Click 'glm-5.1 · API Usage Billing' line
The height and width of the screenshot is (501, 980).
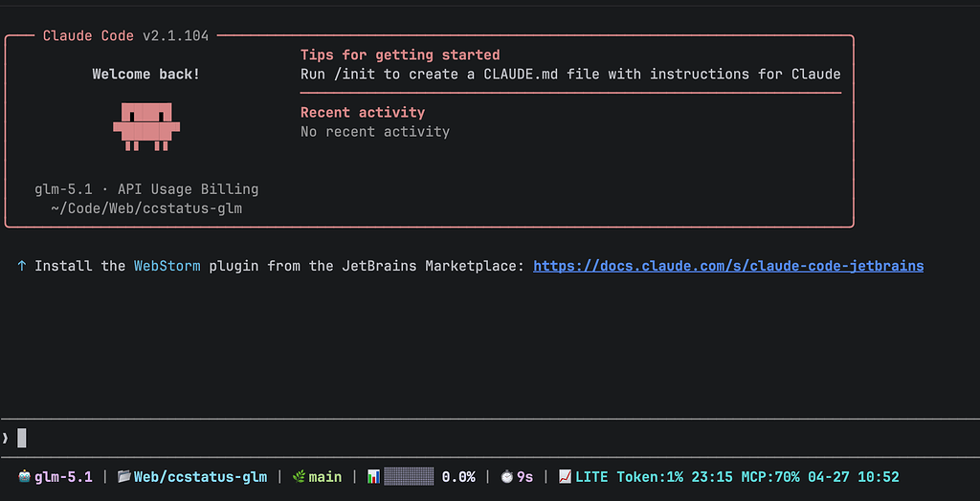pyautogui.click(x=146, y=189)
